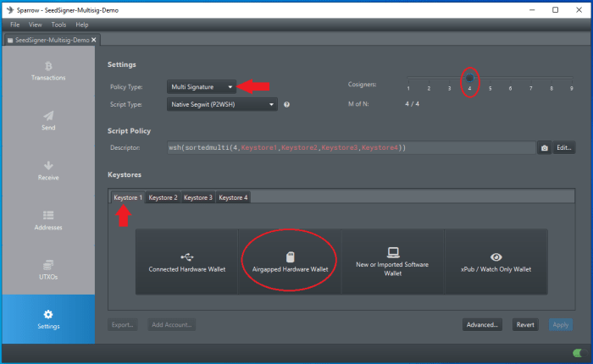Select Airgapped Hardware Wallet

coord(290,261)
